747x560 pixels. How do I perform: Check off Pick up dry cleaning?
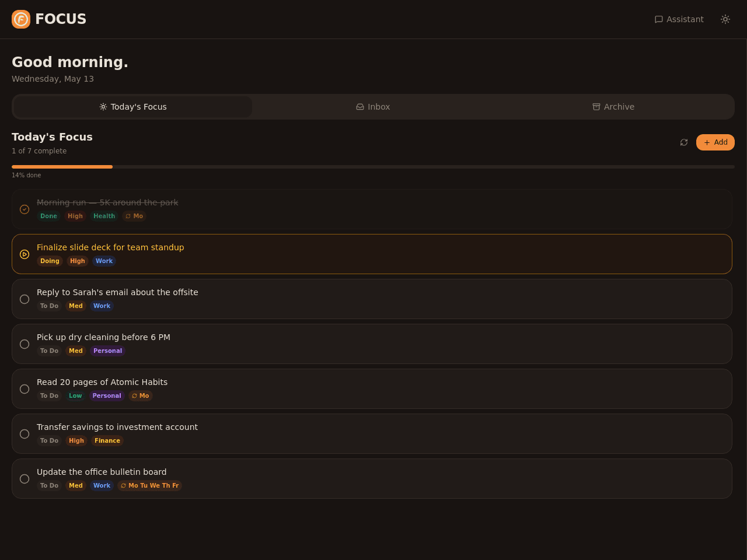click(25, 344)
